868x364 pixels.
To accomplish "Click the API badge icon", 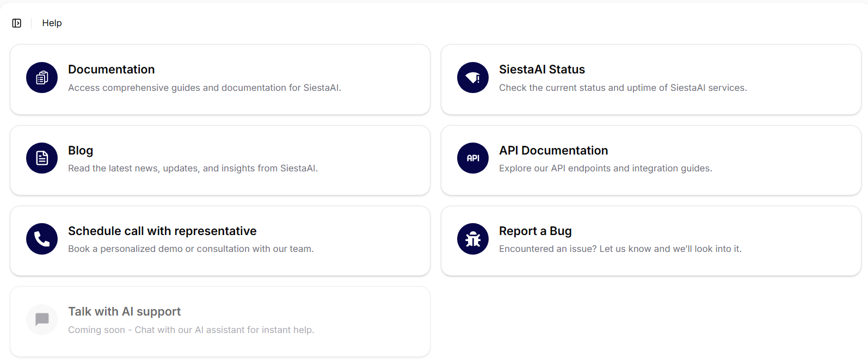I will (473, 158).
